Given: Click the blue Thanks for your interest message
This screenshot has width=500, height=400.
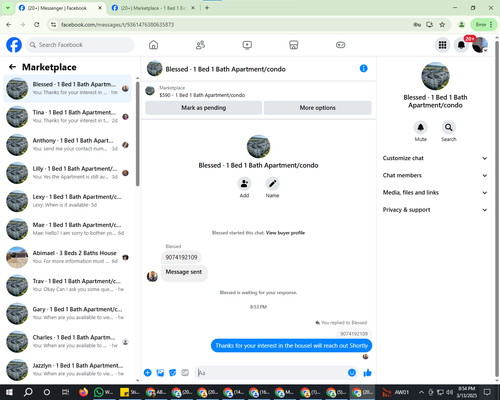Looking at the screenshot, I should tap(291, 346).
